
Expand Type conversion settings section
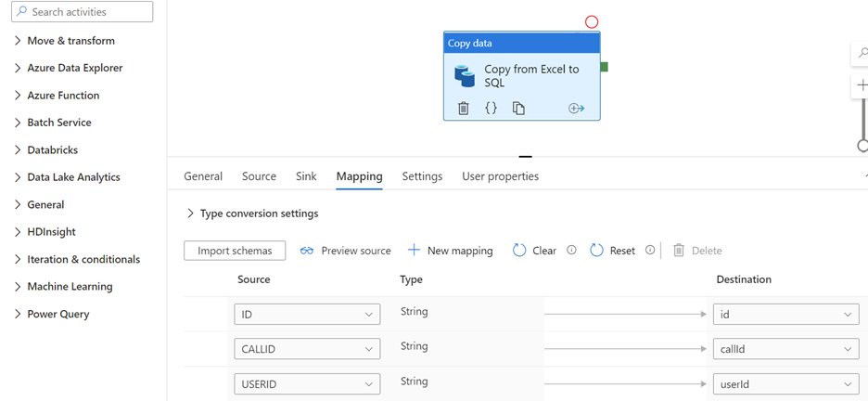click(x=191, y=213)
